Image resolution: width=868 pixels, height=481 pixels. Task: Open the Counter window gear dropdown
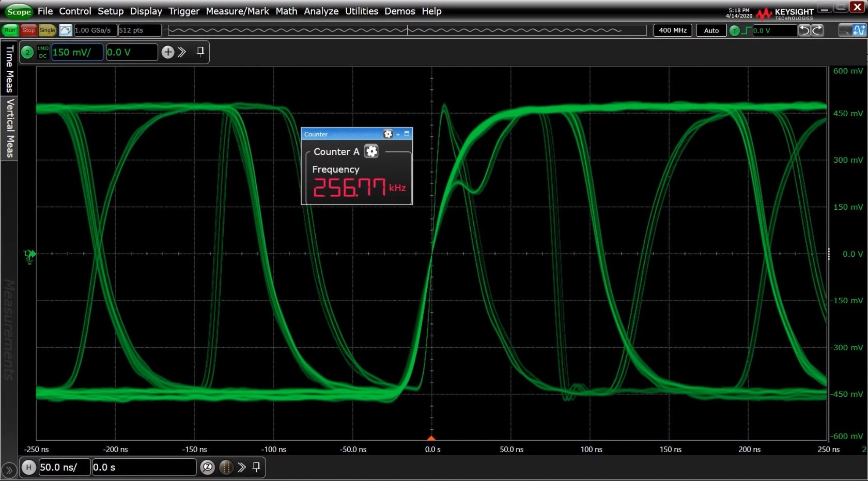click(391, 134)
